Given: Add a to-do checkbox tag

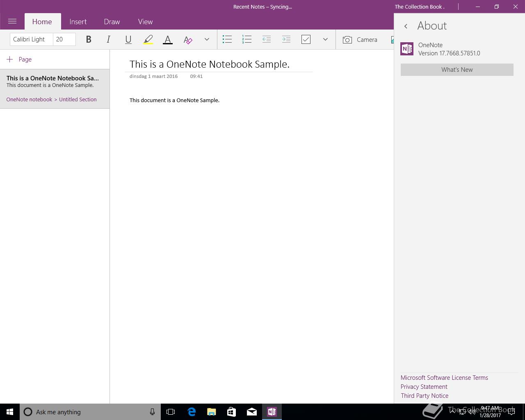Looking at the screenshot, I should click(306, 39).
